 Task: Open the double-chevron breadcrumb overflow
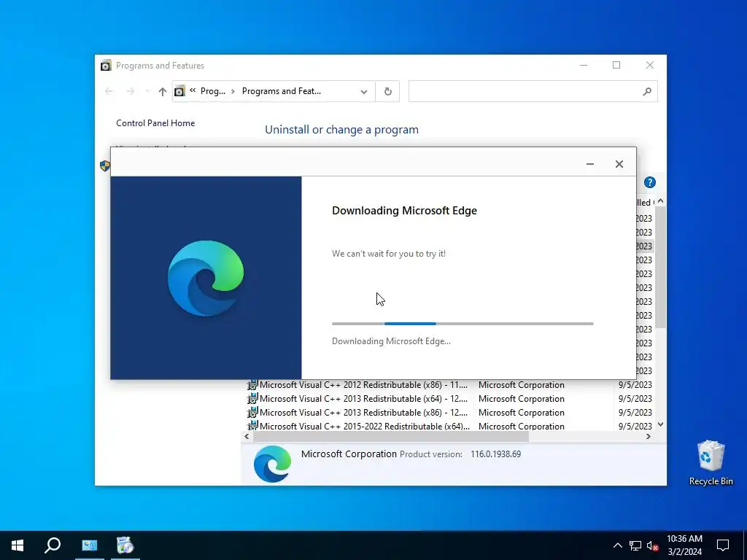point(193,90)
